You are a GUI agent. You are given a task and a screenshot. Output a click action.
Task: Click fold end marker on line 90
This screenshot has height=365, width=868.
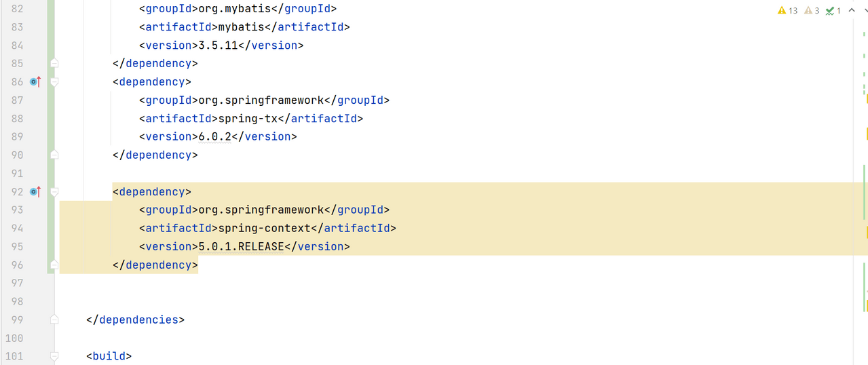pyautogui.click(x=55, y=155)
